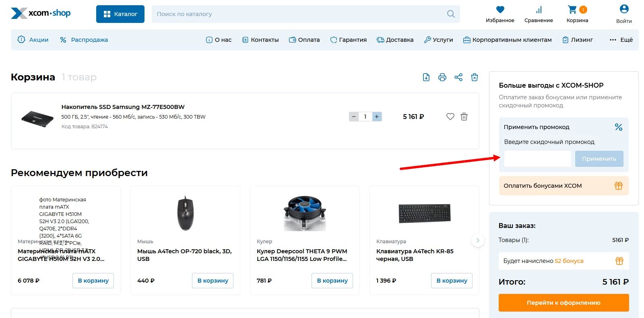The width and height of the screenshot is (644, 318).
Task: Delete Samsung SSD using item trash icon
Action: pos(464,117)
